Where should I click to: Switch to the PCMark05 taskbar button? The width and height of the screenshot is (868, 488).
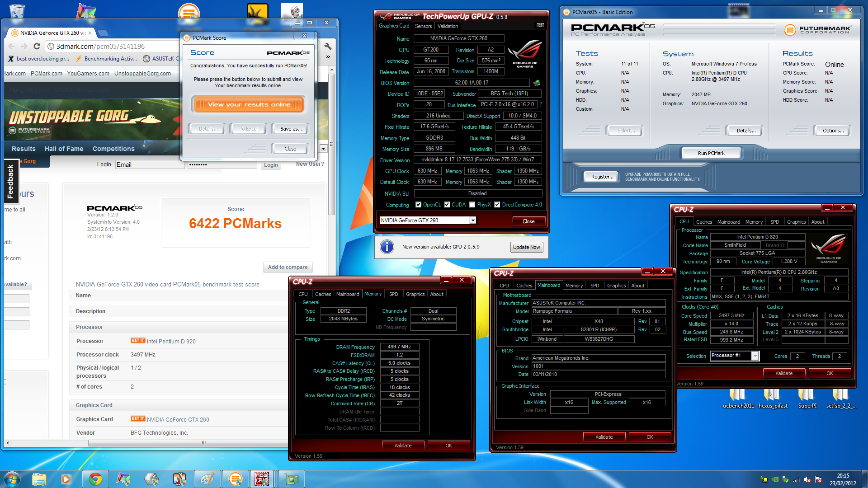coord(235,479)
